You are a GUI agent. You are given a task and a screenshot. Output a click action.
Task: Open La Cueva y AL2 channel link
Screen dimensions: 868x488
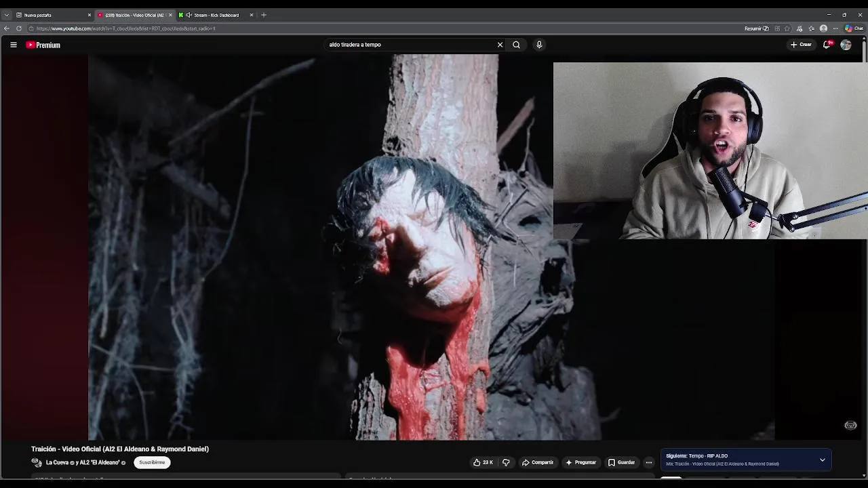click(83, 462)
